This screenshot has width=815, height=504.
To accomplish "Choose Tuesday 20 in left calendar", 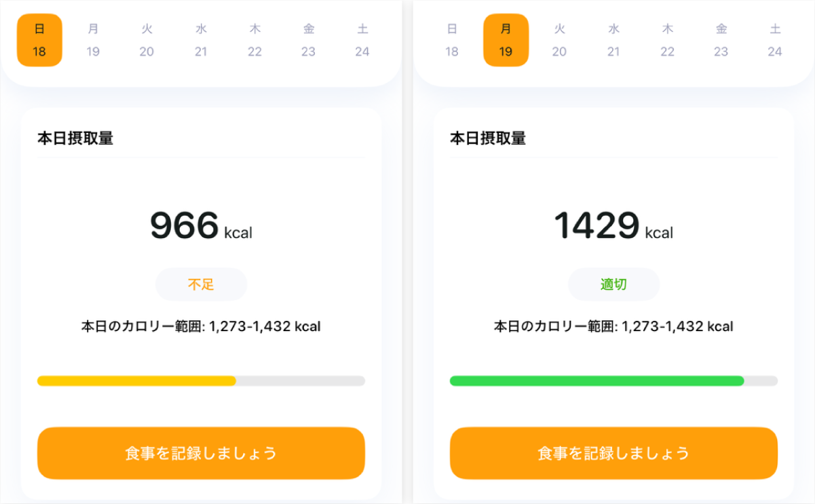I will [147, 40].
